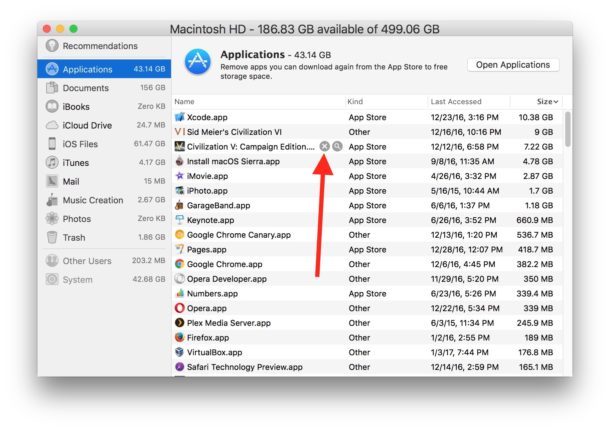Viewport: 610px width, 430px height.
Task: Select Recommendations in the sidebar
Action: [x=100, y=46]
